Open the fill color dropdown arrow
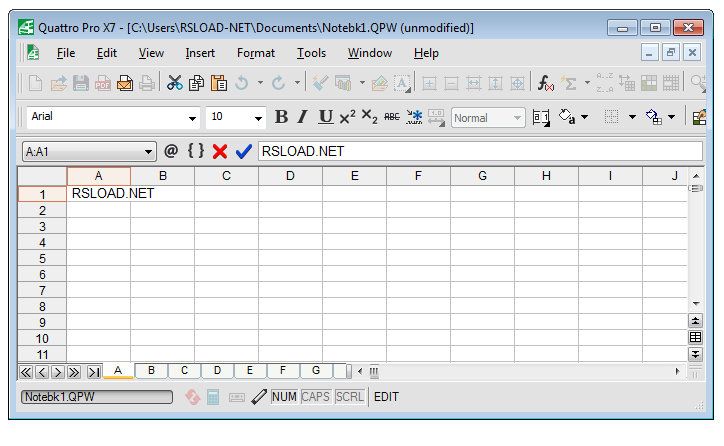 [x=672, y=117]
